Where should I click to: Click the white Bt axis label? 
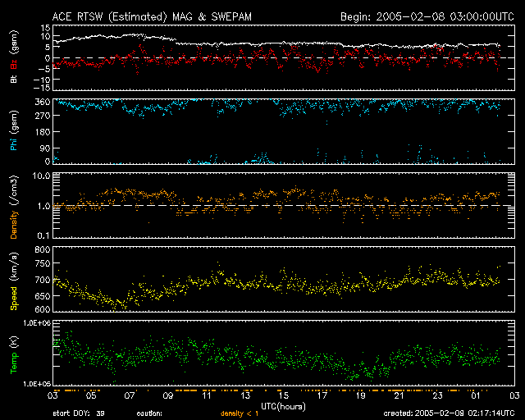pyautogui.click(x=14, y=80)
